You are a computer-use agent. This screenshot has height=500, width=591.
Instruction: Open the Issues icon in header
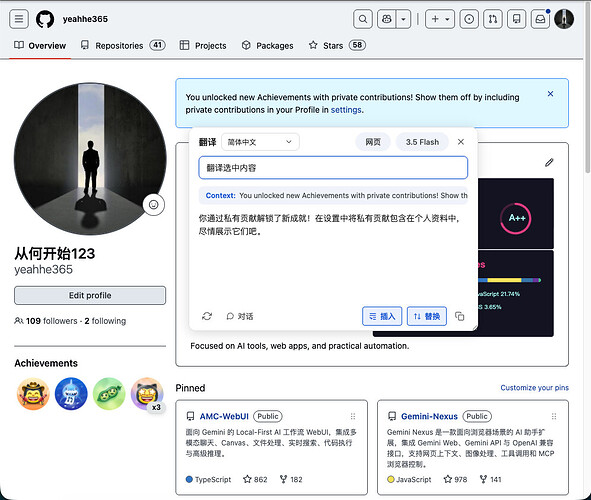[469, 19]
